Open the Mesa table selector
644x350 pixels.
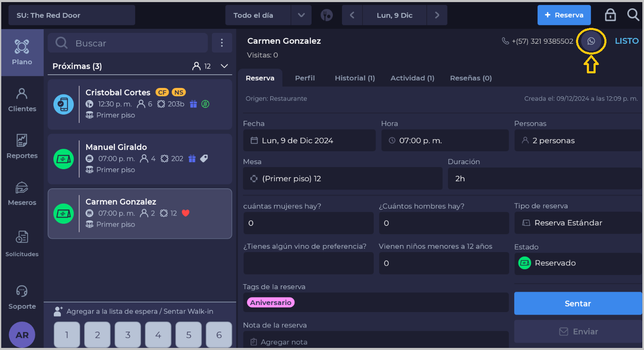pyautogui.click(x=342, y=178)
